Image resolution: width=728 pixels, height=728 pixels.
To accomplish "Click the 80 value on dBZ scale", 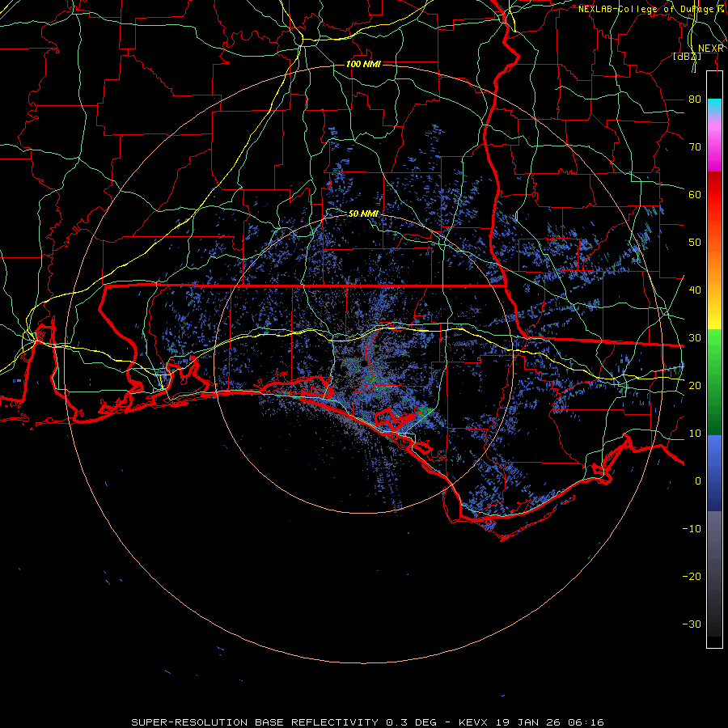I will [x=695, y=99].
